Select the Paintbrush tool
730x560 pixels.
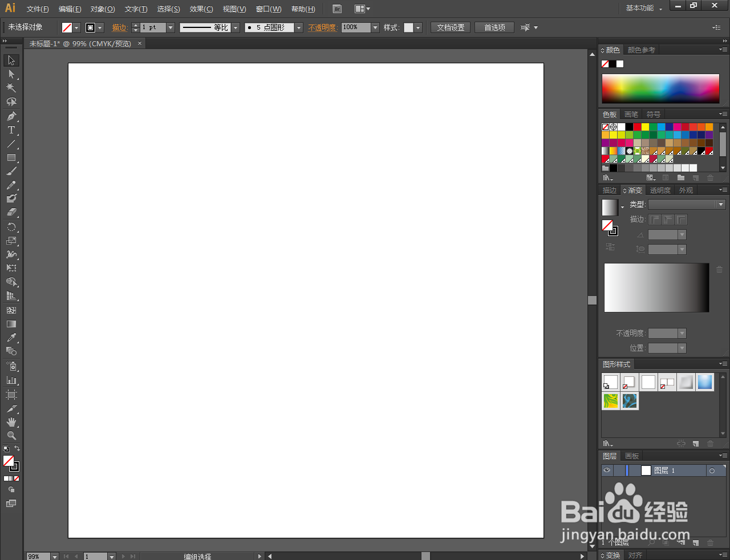[x=11, y=171]
